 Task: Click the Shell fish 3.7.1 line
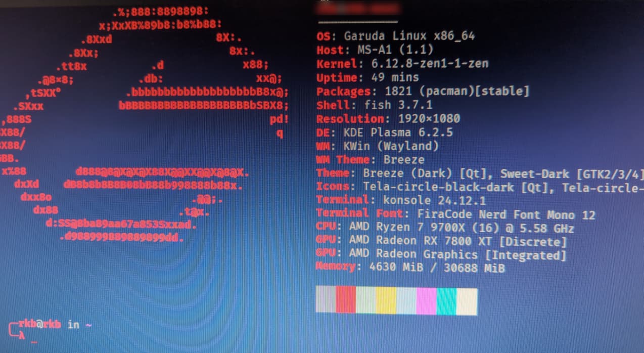375,105
